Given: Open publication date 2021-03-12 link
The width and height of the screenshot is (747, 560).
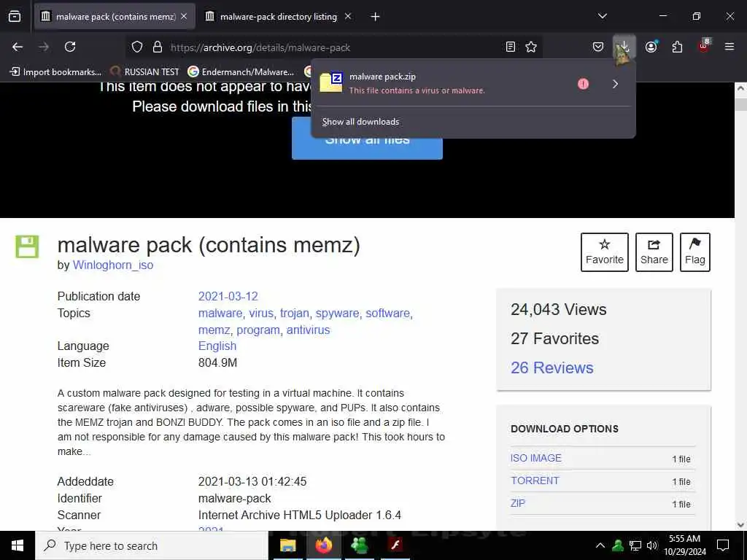Looking at the screenshot, I should click(228, 296).
